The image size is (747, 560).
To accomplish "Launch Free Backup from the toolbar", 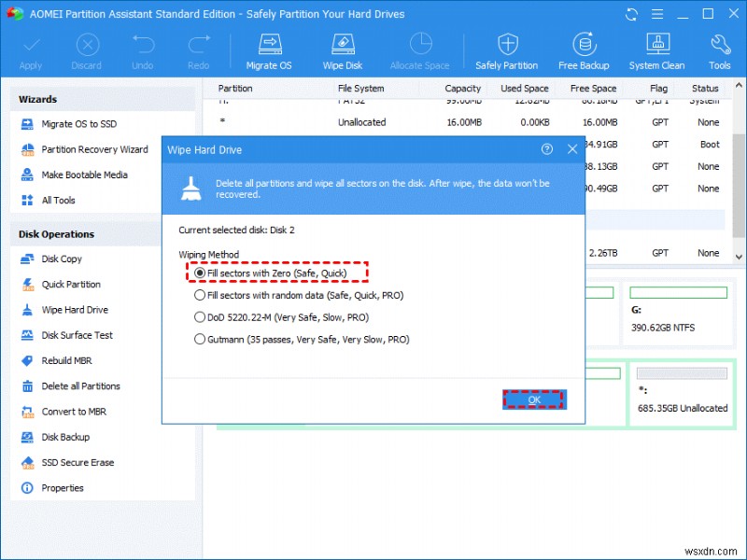I will click(x=584, y=49).
